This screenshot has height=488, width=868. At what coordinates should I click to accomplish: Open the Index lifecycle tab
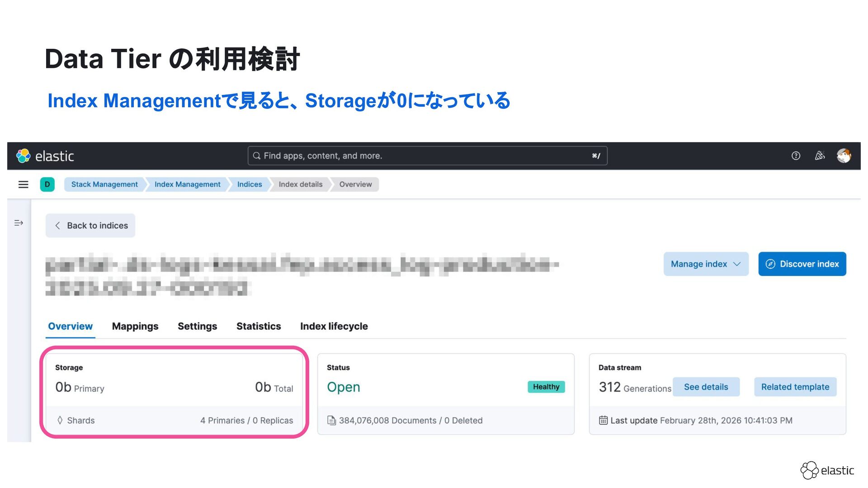[334, 326]
